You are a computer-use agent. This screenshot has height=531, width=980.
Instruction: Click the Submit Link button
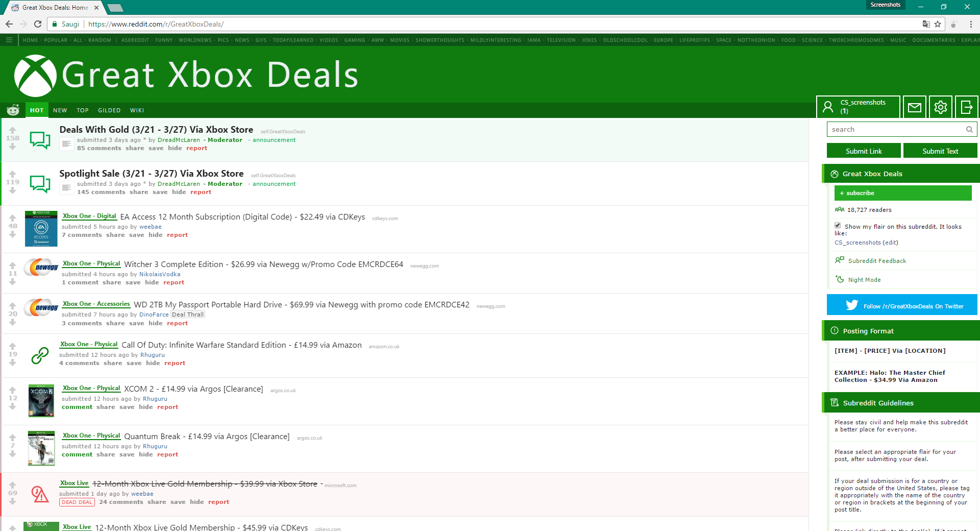pos(863,151)
